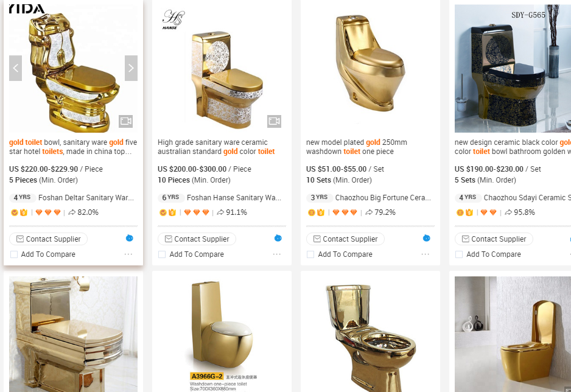
Task: Open Foshan Deltar Sanitary Ware supplier link
Action: pyautogui.click(x=86, y=198)
